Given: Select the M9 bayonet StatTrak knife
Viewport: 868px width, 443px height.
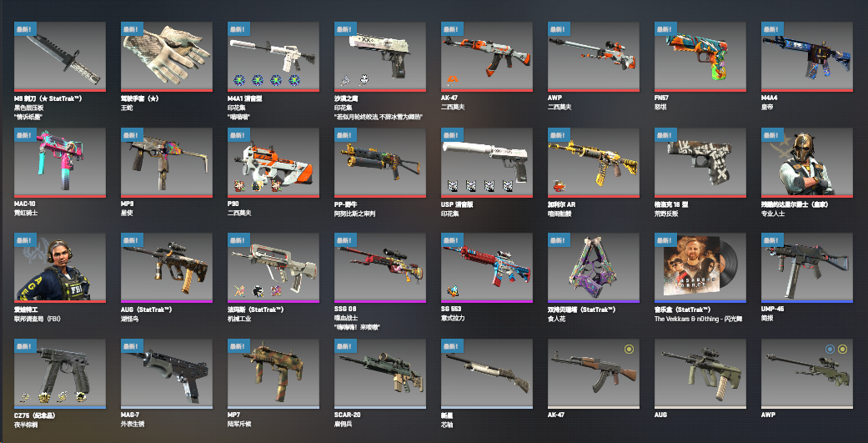Looking at the screenshot, I should point(60,57).
